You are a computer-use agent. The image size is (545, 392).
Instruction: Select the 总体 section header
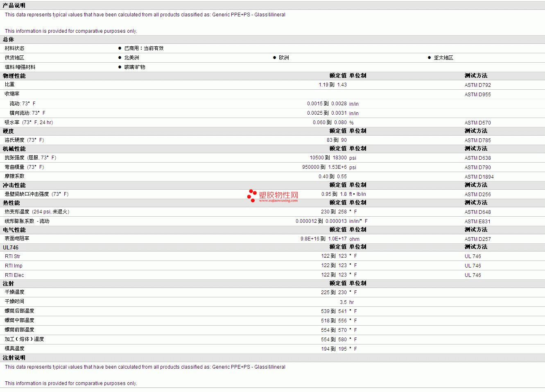click(x=8, y=39)
